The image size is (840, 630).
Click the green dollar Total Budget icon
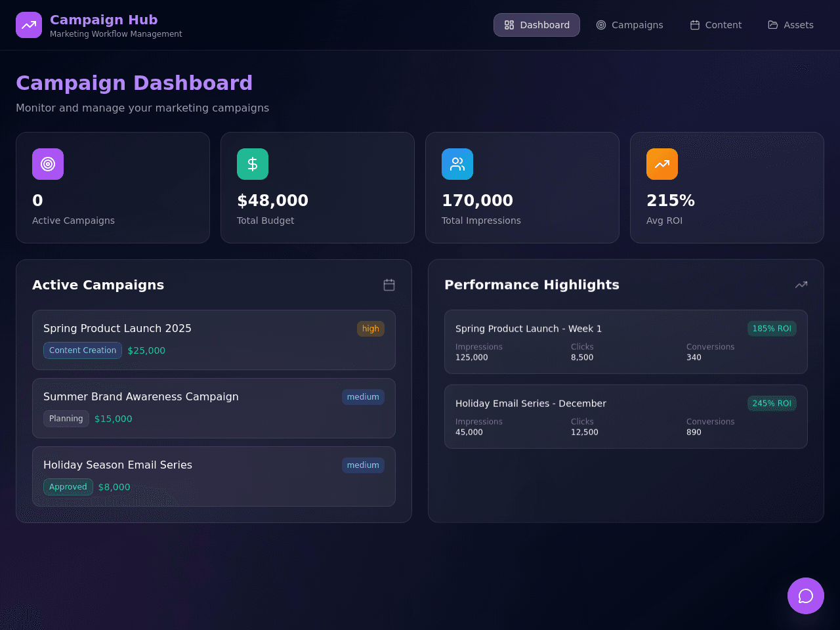click(253, 164)
